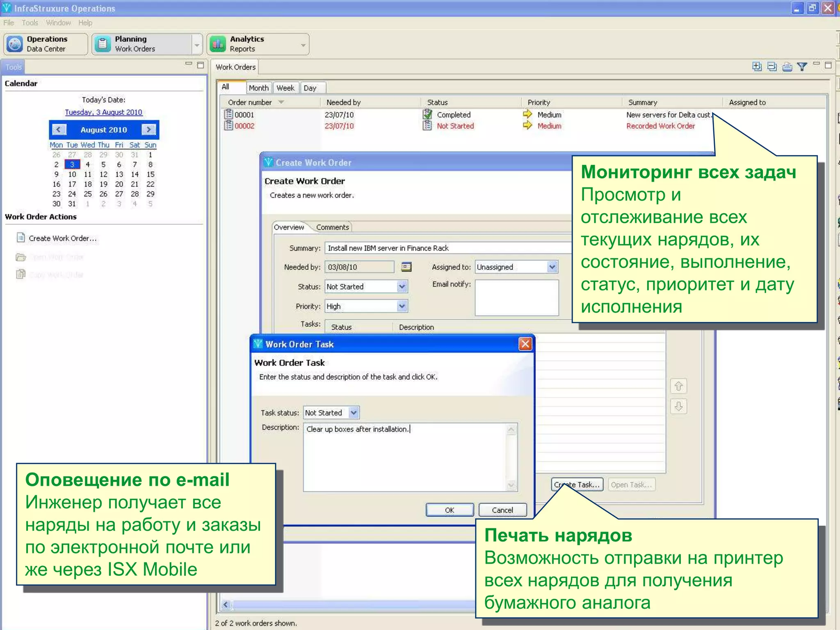The width and height of the screenshot is (840, 630).
Task: Open the Status dropdown in Create Work Order
Action: coord(402,287)
